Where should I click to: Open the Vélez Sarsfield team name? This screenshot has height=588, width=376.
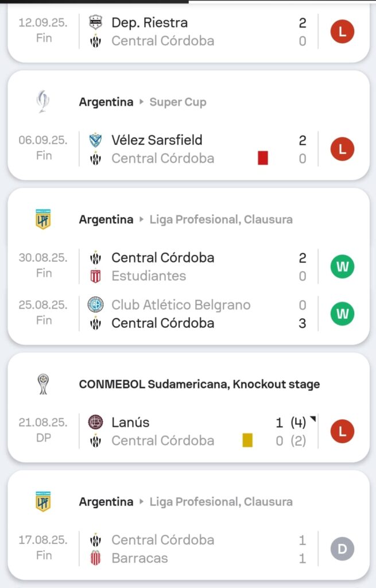tap(157, 140)
